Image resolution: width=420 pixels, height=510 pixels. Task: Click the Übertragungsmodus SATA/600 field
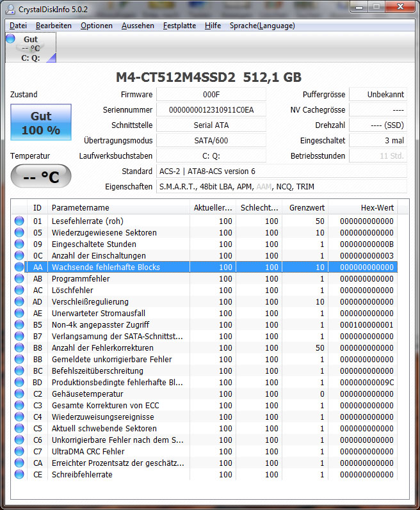coord(211,141)
